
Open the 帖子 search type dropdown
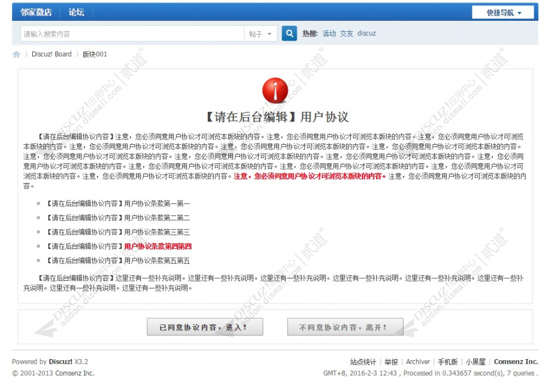tap(261, 34)
